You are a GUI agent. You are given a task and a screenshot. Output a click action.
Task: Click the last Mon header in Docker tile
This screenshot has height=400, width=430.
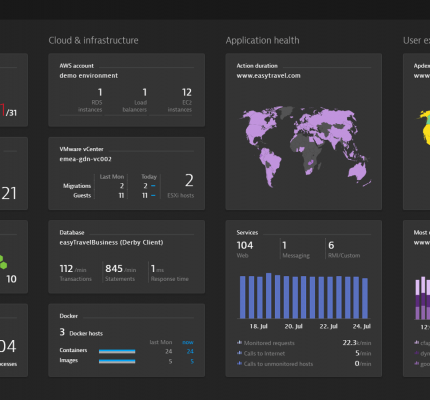(x=161, y=342)
